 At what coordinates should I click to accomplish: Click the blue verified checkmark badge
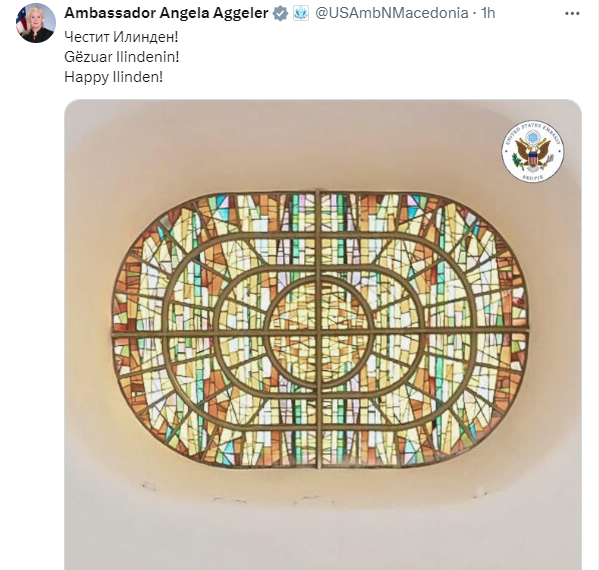[280, 13]
